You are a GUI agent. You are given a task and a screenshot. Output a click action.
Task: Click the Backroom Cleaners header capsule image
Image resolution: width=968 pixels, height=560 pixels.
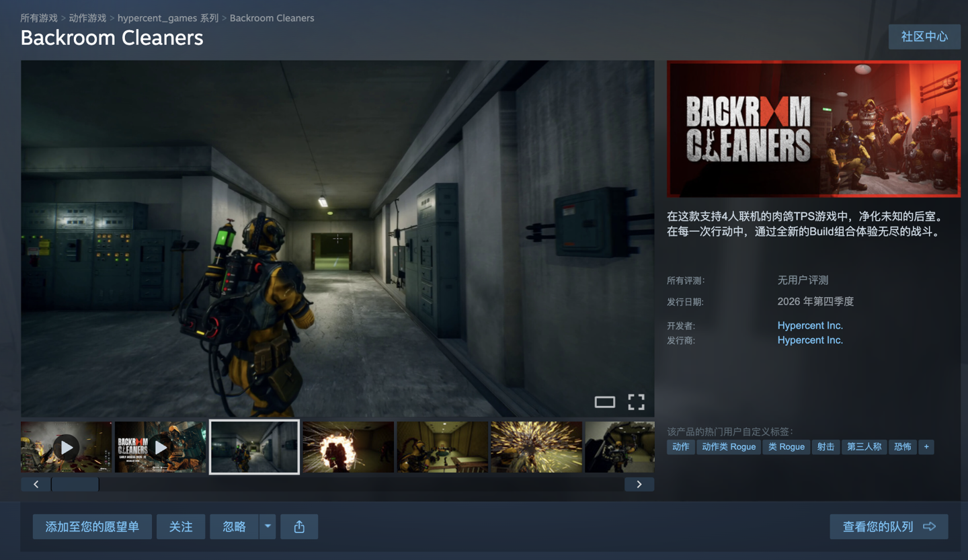pyautogui.click(x=813, y=128)
